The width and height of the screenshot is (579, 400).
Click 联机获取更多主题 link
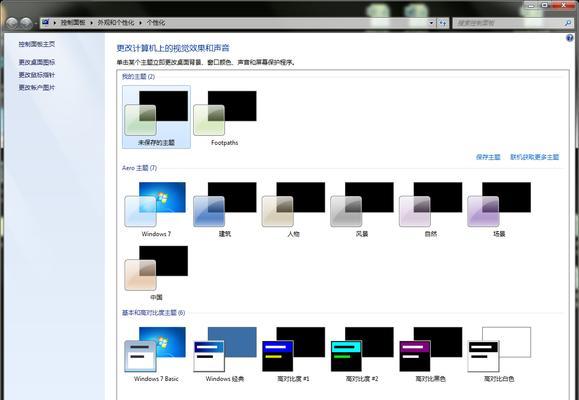(x=534, y=157)
